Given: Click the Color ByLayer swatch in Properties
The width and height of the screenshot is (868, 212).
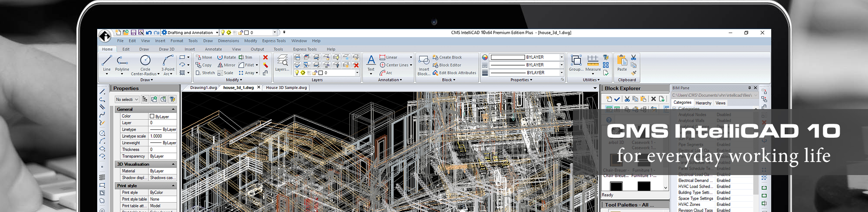Looking at the screenshot, I should (x=152, y=116).
